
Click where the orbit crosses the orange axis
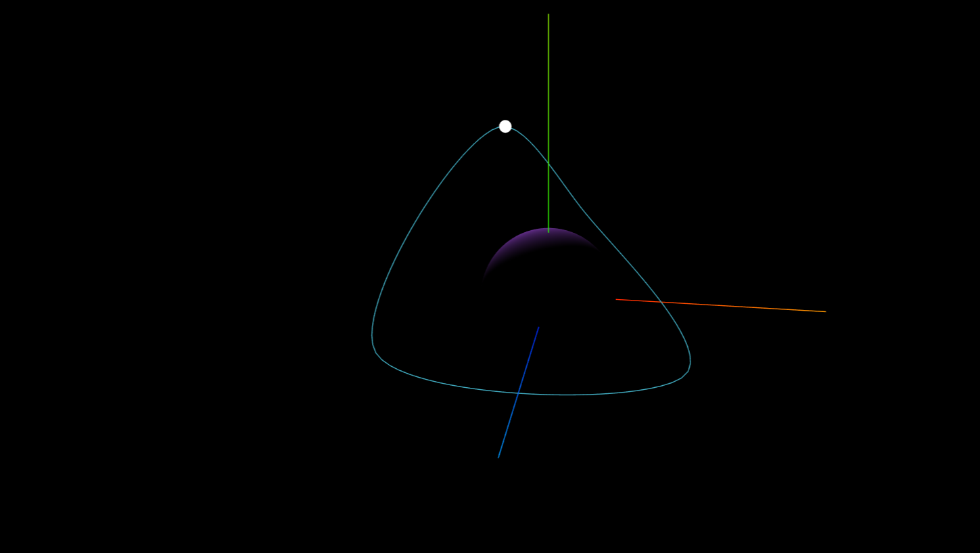pyautogui.click(x=659, y=303)
